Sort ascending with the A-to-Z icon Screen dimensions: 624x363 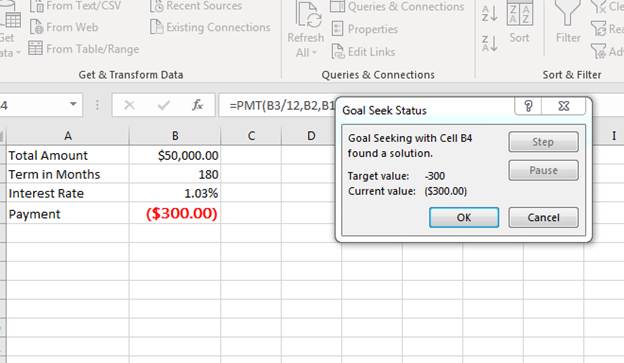[489, 14]
